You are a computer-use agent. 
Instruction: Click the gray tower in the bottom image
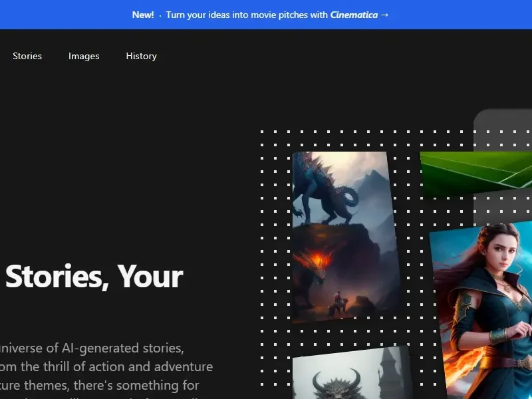[388, 369]
